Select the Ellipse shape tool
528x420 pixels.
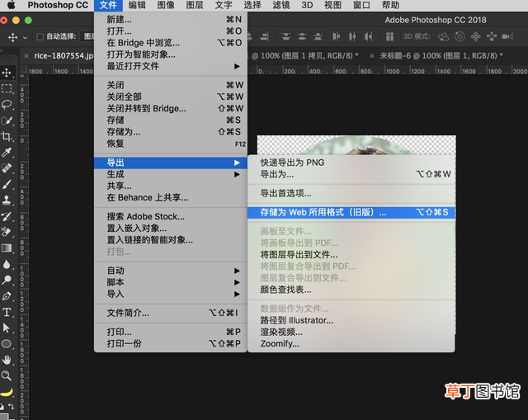pos(7,344)
